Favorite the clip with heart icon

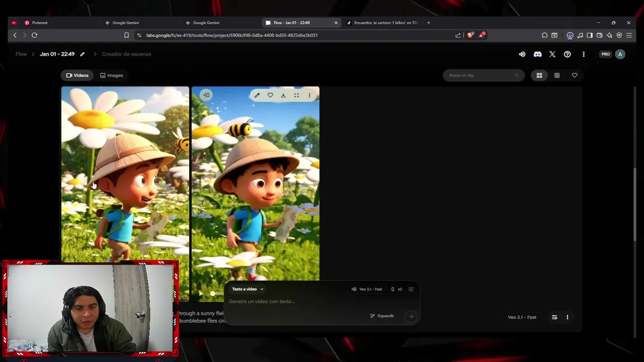click(x=270, y=95)
